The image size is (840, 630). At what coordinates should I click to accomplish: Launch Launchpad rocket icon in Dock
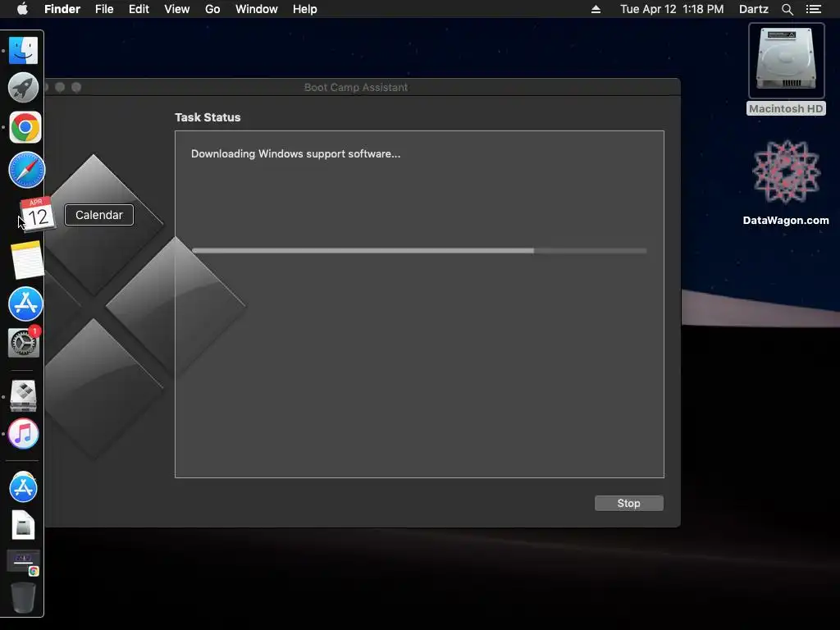pos(23,87)
